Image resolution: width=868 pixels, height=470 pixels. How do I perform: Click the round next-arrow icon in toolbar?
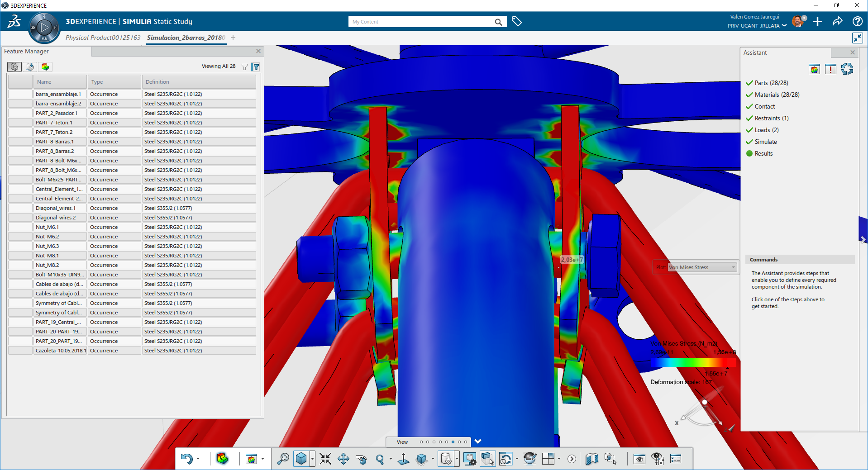point(572,459)
